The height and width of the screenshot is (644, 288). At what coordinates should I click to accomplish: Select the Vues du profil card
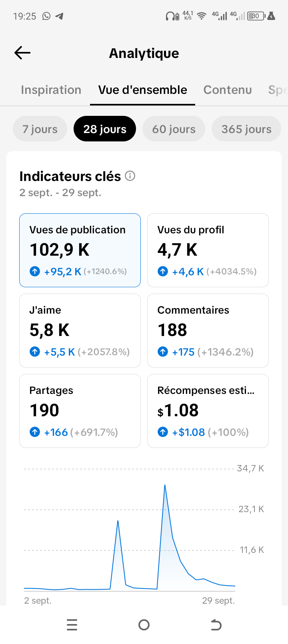[208, 250]
